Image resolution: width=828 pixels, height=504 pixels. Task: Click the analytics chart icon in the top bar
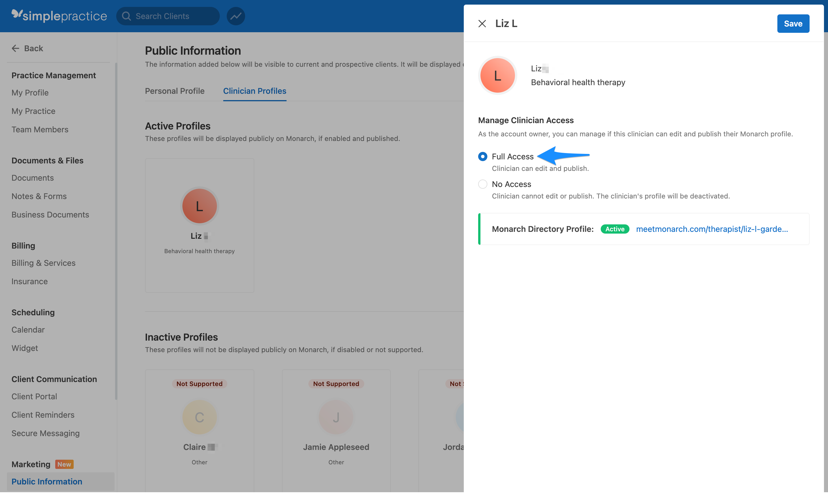[x=236, y=16]
